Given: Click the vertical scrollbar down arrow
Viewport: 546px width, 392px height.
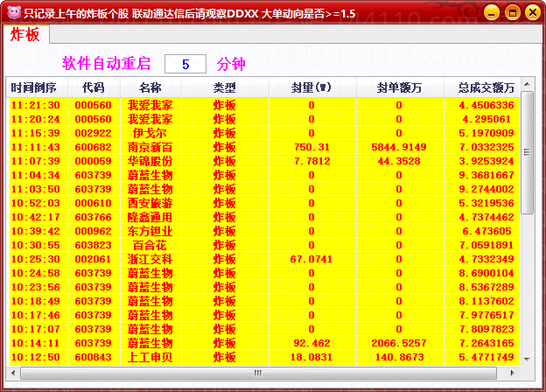Looking at the screenshot, I should [x=527, y=359].
